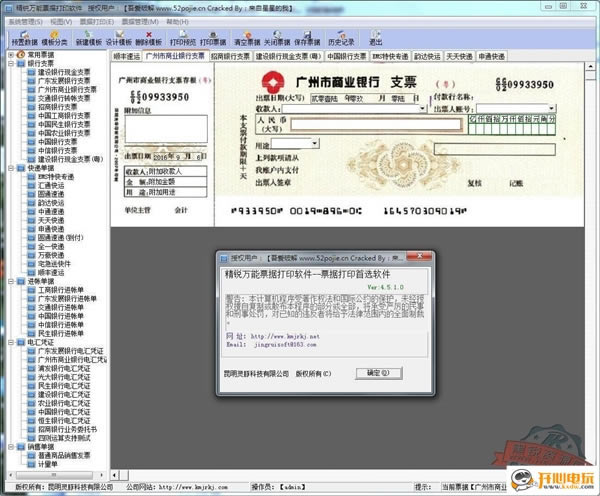Close the 授权用户 about dialog

pyautogui.click(x=419, y=256)
